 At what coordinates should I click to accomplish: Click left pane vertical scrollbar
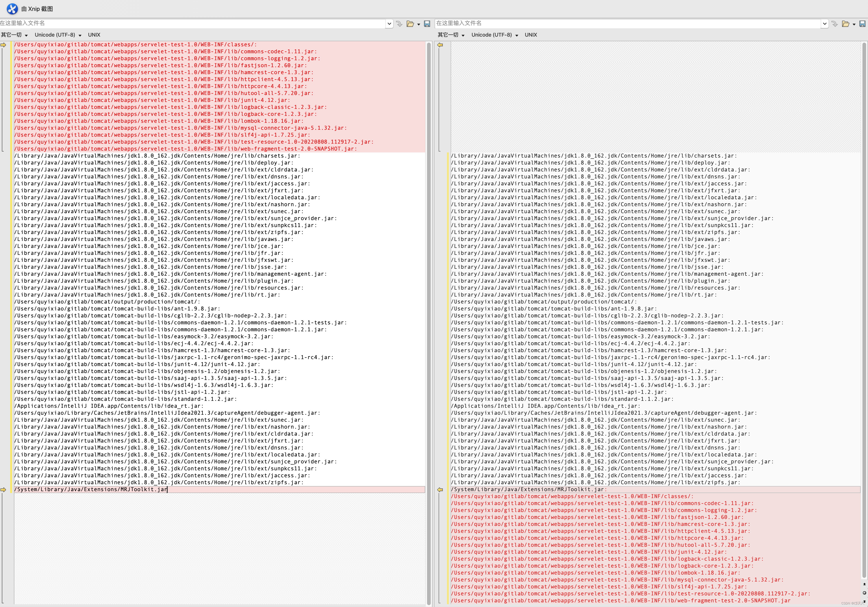429,322
